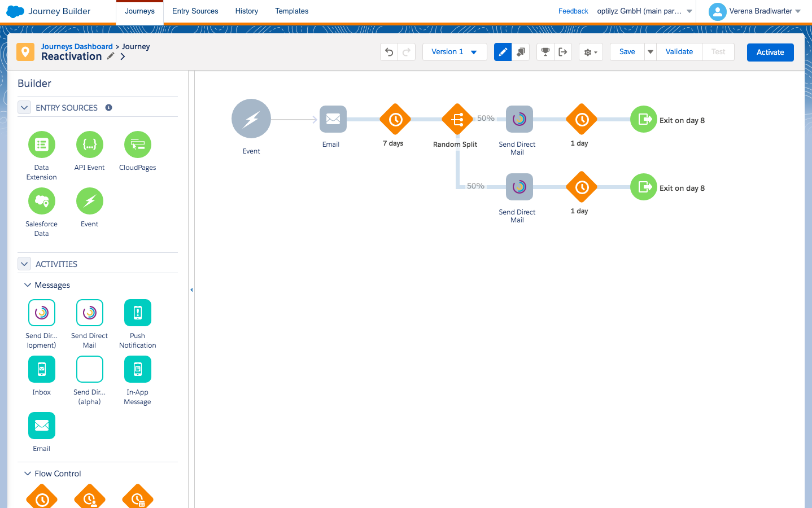Click the undo arrow in the toolbar

click(x=389, y=52)
